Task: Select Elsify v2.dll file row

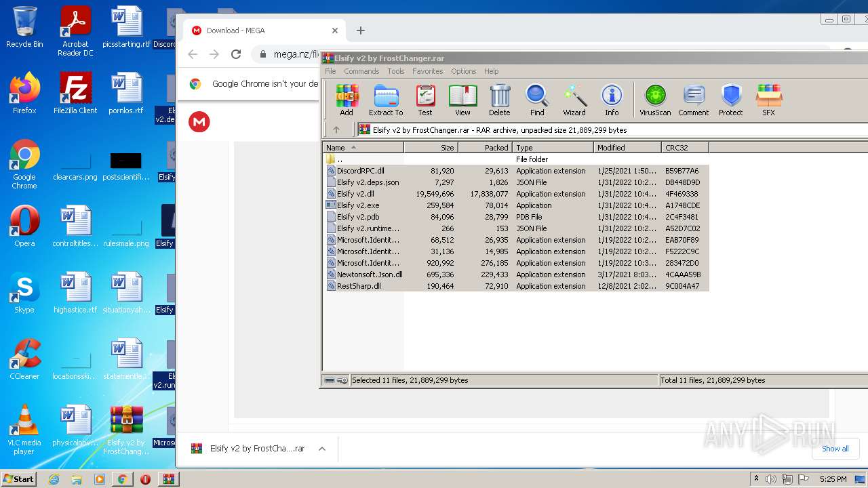Action: click(x=515, y=194)
